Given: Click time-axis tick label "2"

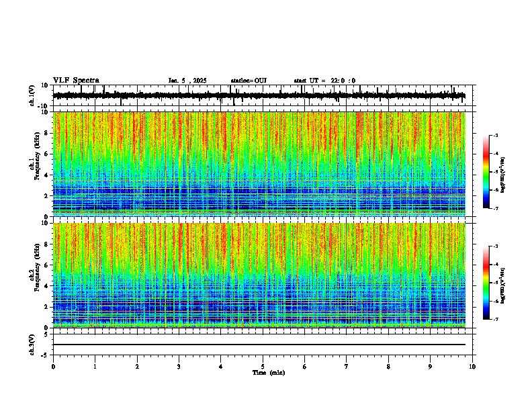Looking at the screenshot, I should click(x=137, y=367).
